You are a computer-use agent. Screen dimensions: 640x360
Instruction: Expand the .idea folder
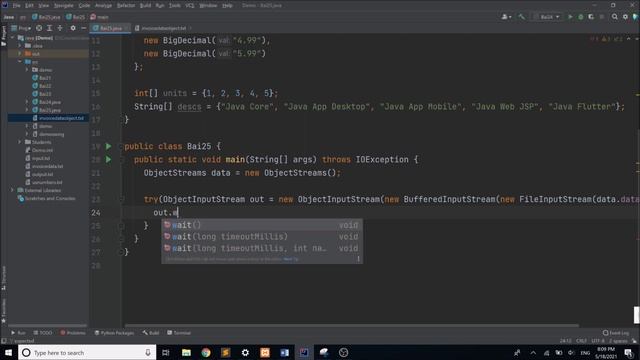click(20, 46)
